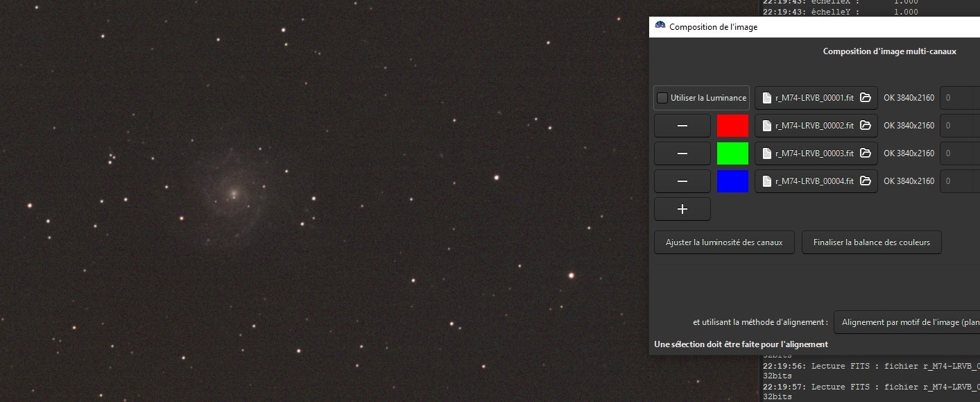Expand the alignment method dropdown
This screenshot has width=980, height=402.
(x=906, y=322)
